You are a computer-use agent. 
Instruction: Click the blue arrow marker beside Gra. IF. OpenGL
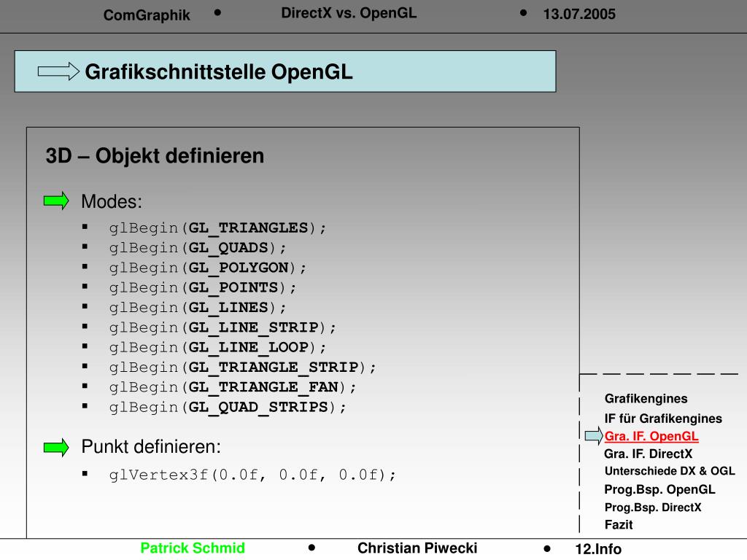[594, 435]
